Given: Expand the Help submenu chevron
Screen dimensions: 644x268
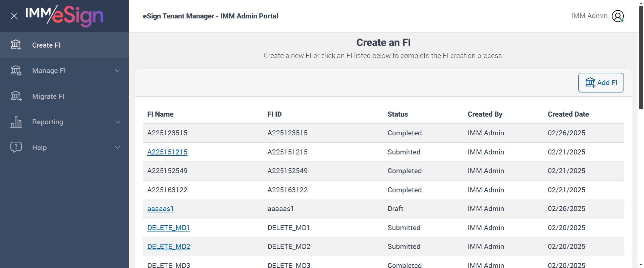Looking at the screenshot, I should [x=118, y=147].
